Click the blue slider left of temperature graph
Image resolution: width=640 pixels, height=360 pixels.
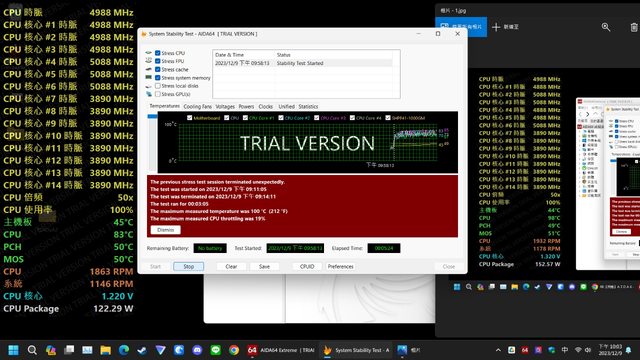pos(152,117)
